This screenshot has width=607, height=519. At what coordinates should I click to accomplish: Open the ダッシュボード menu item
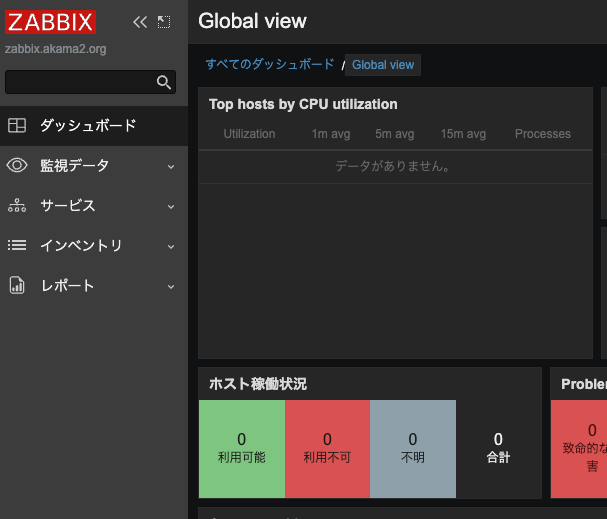click(94, 126)
